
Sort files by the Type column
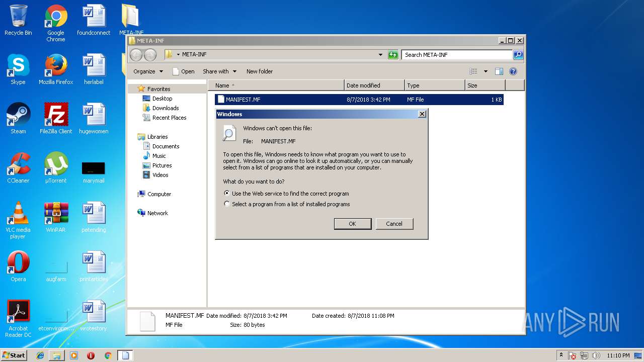pyautogui.click(x=435, y=85)
